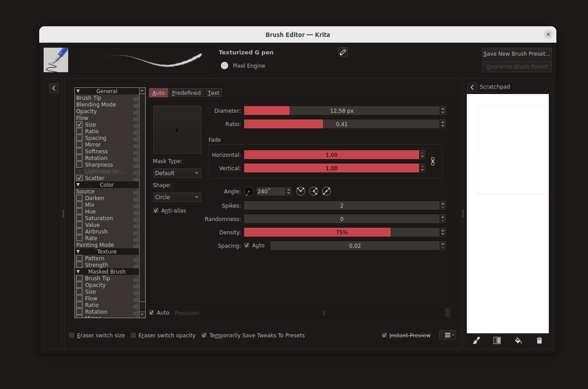Click on the white Scratchpad canvas
588x389 pixels.
click(x=508, y=213)
